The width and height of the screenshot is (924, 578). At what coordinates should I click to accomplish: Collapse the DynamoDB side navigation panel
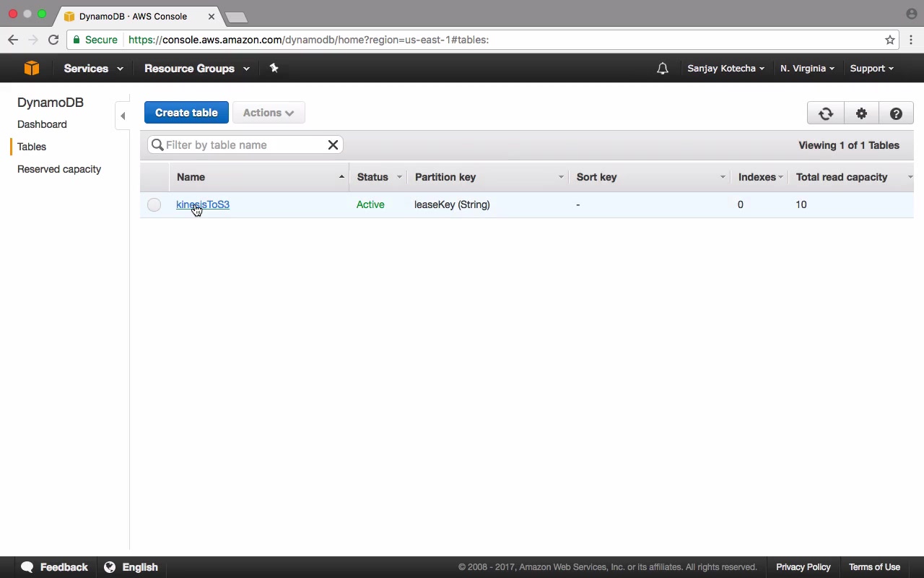point(123,116)
